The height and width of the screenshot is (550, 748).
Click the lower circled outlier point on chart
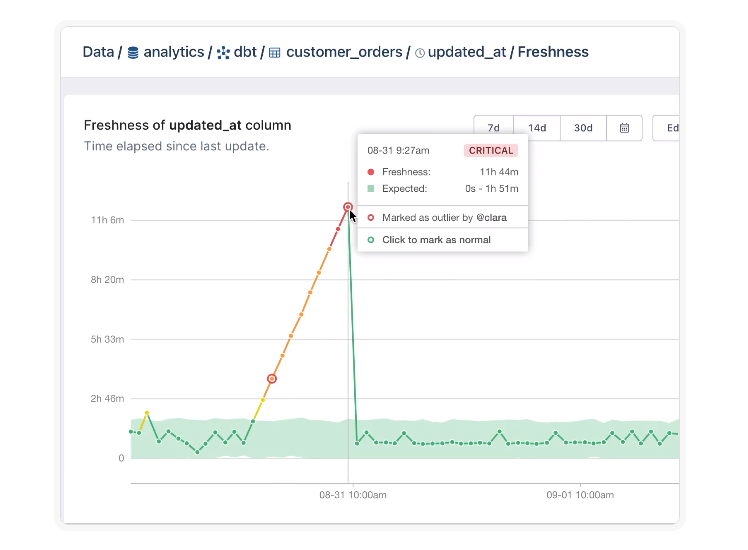[272, 379]
